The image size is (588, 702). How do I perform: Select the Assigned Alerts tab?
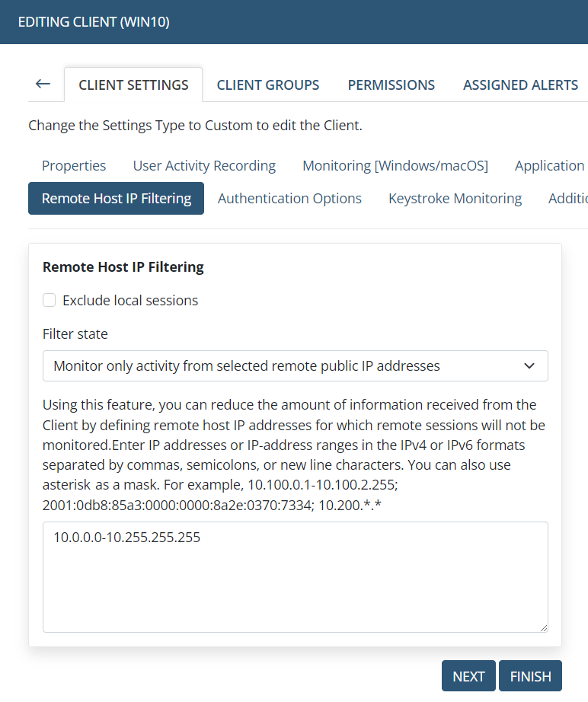(520, 85)
